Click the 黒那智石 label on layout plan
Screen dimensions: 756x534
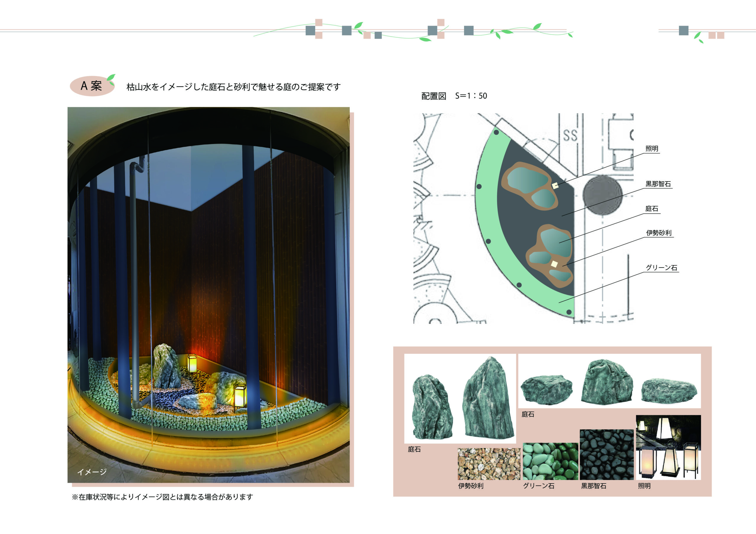(x=658, y=184)
